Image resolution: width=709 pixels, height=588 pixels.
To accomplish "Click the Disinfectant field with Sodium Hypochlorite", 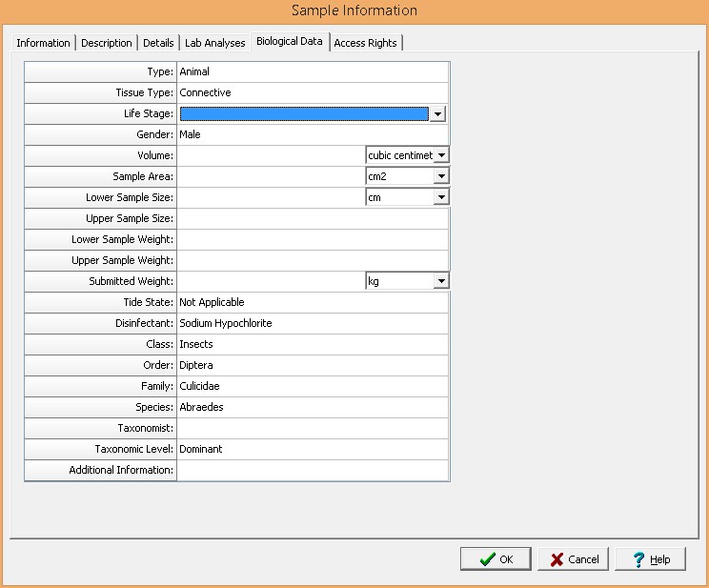I will coord(313,323).
